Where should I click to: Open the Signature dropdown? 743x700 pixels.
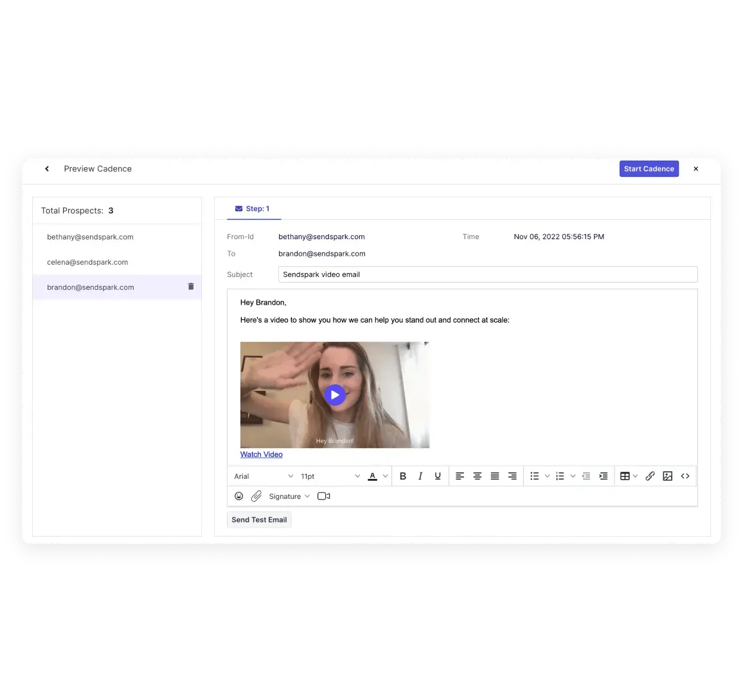pos(289,496)
